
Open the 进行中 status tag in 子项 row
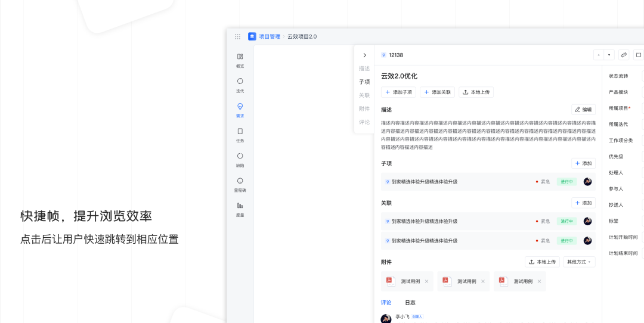point(567,181)
